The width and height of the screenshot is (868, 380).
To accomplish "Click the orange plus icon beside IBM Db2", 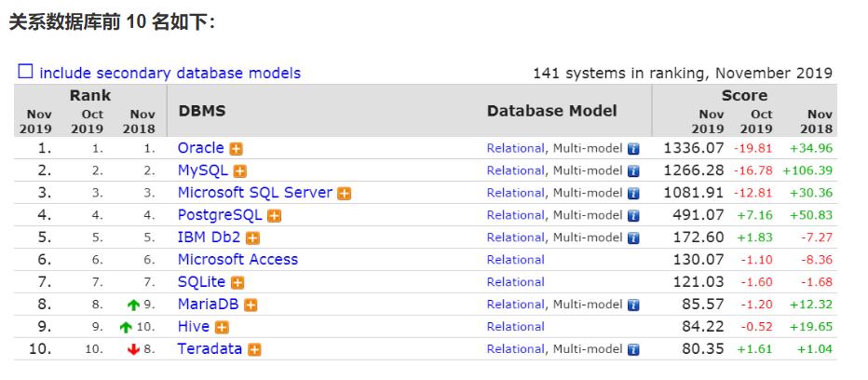I will coord(252,238).
